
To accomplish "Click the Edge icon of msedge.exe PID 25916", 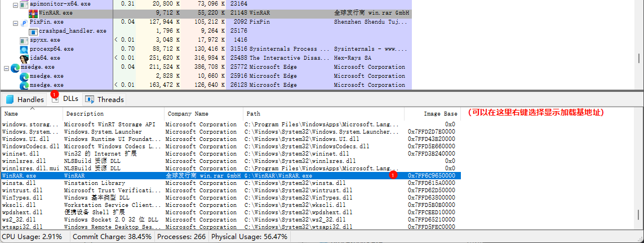I will tap(24, 77).
